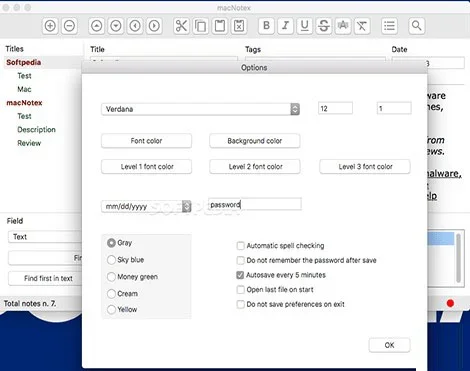
Task: Check Do not remember the password after save
Action: click(240, 260)
